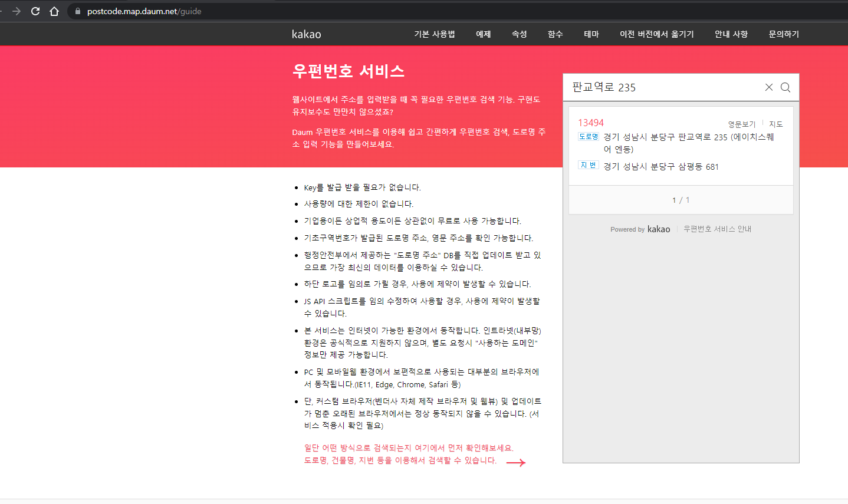The image size is (848, 504).
Task: Open the 예제 menu item
Action: 484,34
